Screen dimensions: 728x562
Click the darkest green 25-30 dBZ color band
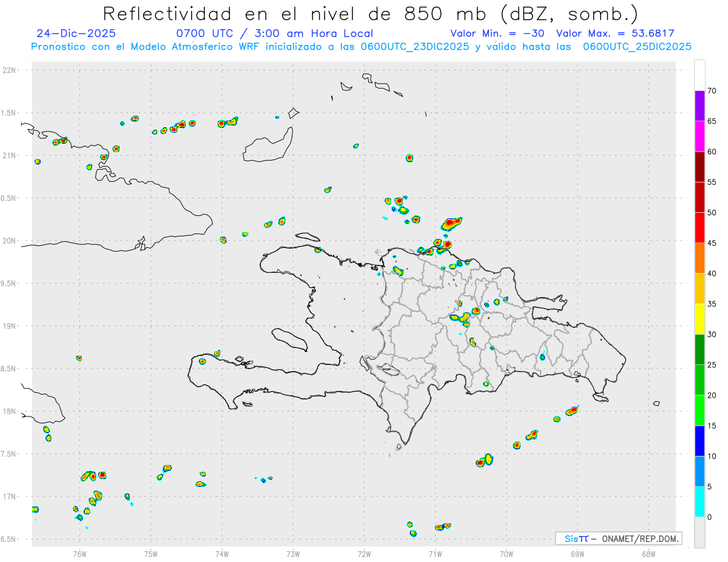tap(699, 350)
